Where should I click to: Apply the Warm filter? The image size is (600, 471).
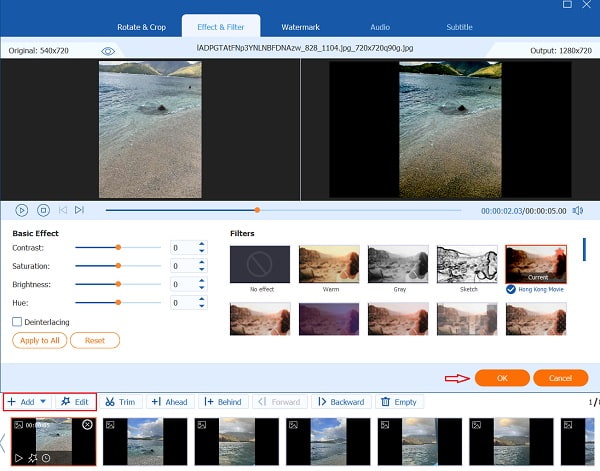(329, 264)
